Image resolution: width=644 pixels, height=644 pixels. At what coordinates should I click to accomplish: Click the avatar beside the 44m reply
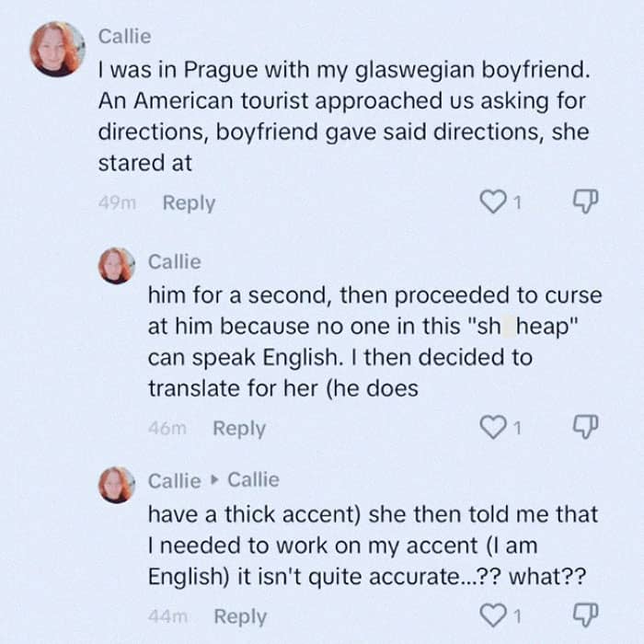click(x=117, y=484)
